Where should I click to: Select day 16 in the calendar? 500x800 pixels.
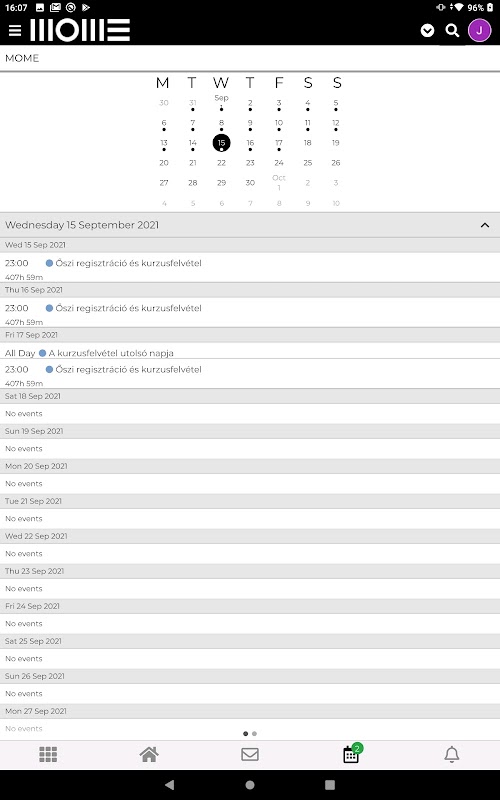[x=250, y=143]
